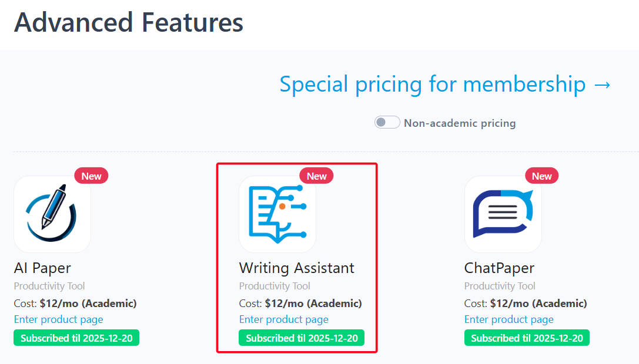Open Special pricing for membership link
The image size is (639, 364).
tap(446, 85)
